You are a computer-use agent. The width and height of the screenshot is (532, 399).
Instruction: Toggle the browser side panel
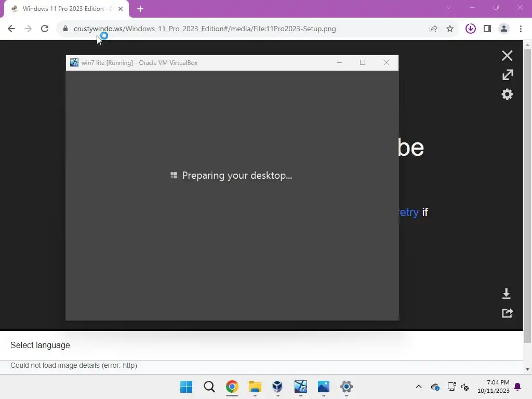pyautogui.click(x=487, y=29)
